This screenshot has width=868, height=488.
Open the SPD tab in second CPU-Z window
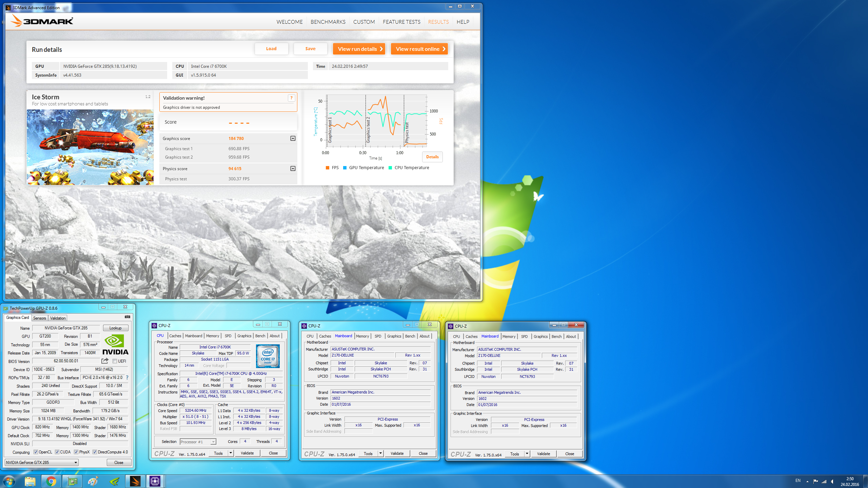click(x=378, y=336)
